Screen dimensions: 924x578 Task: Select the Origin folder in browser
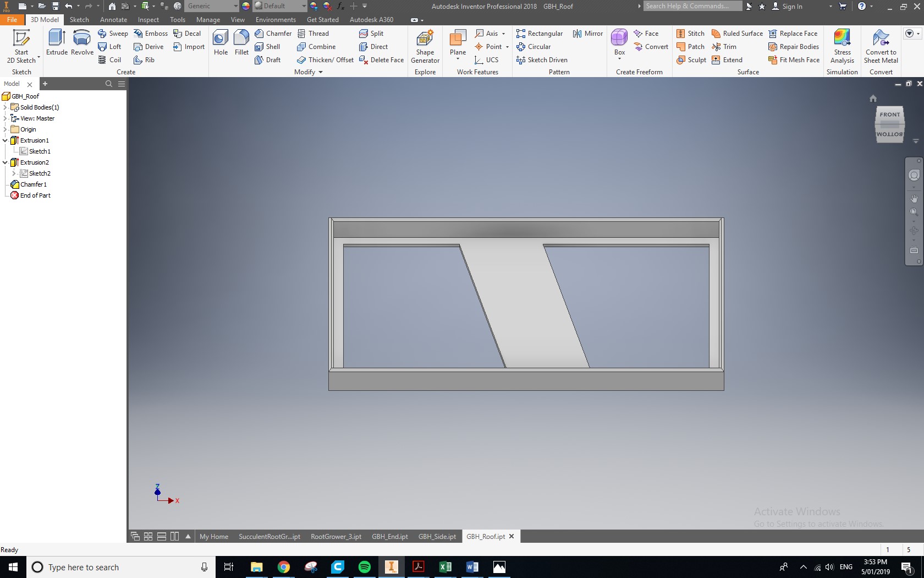pos(24,129)
